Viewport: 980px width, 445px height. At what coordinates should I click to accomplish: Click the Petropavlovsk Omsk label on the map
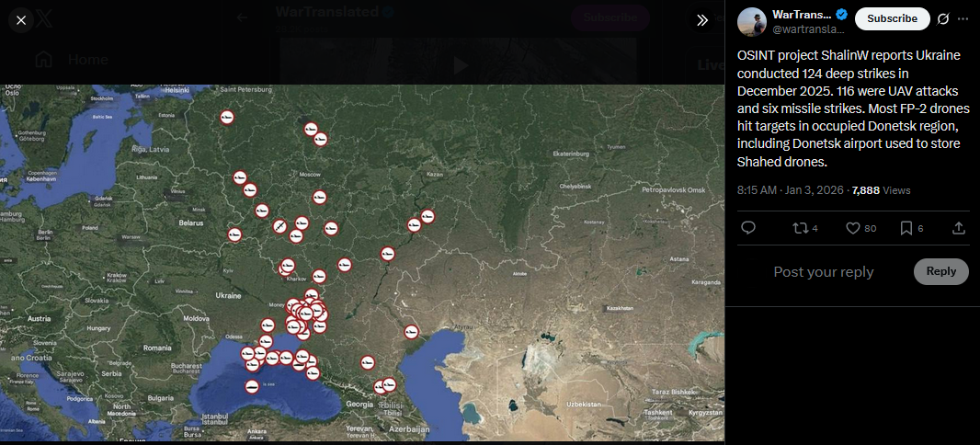(673, 189)
